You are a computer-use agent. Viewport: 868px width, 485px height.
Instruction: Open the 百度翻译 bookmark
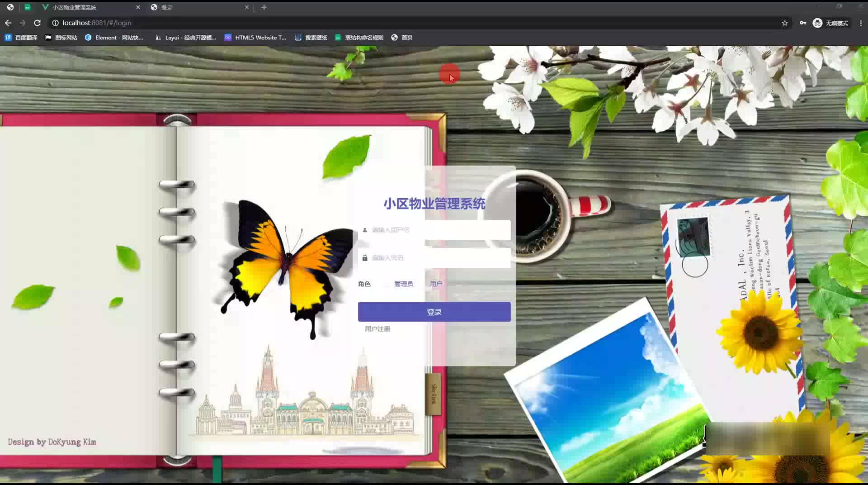point(21,38)
